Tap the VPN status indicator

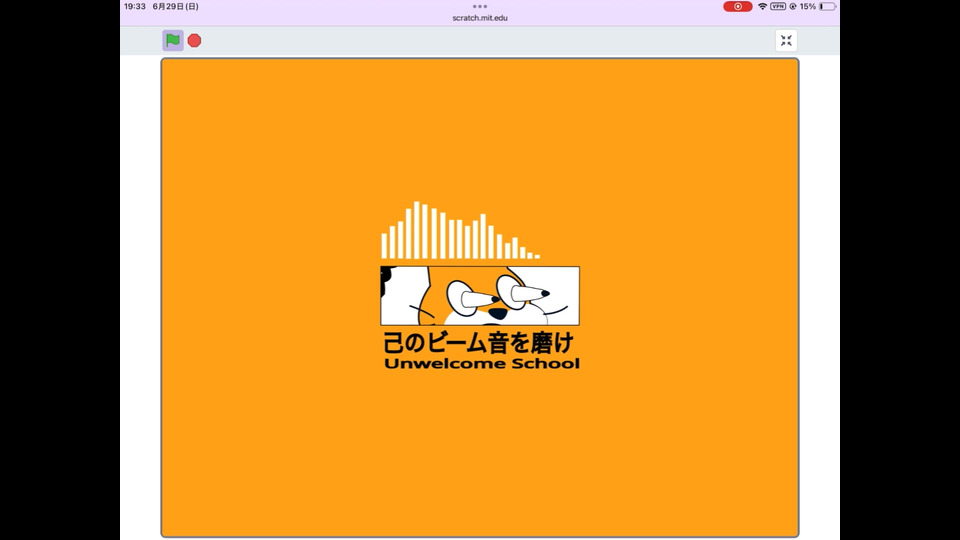(778, 6)
